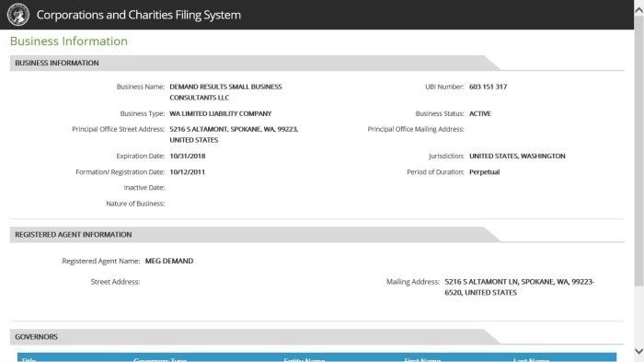Click the scrollbar down arrow
This screenshot has width=644, height=362.
638,351
